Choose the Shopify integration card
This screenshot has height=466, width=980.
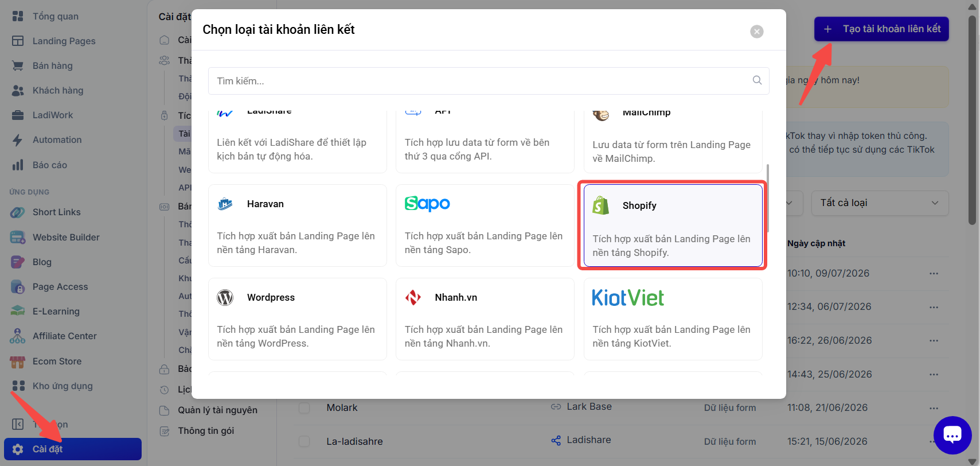pos(673,226)
